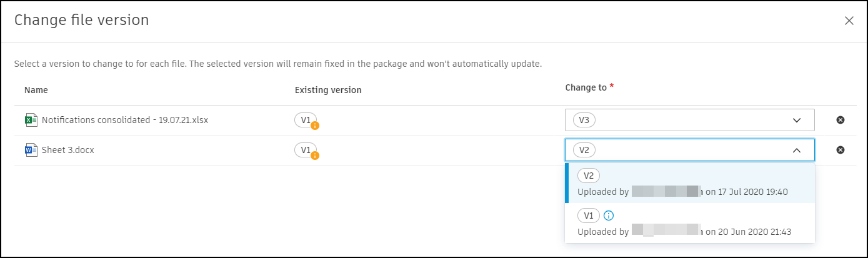Remove the Notifications consolidated file row
The image size is (868, 258).
(x=841, y=120)
